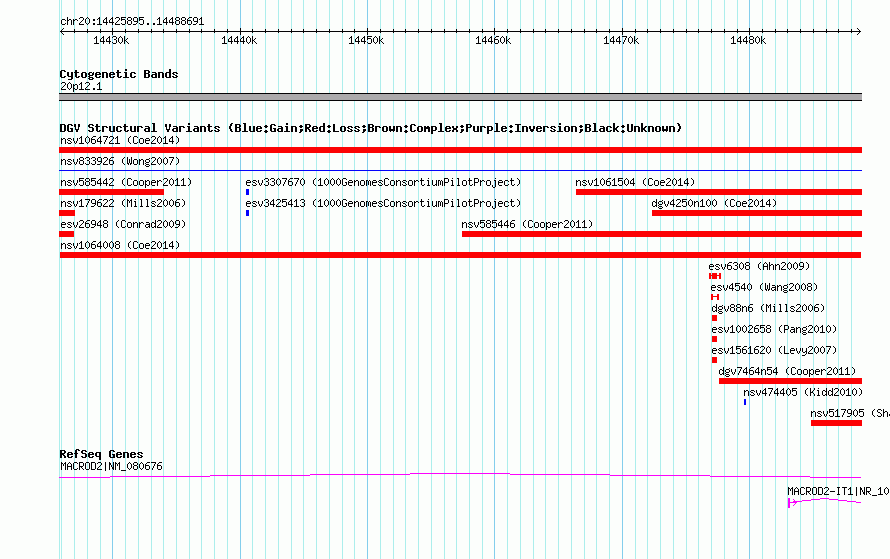Select the red esv1561620 square marker
The width and height of the screenshot is (890, 559).
(x=714, y=360)
